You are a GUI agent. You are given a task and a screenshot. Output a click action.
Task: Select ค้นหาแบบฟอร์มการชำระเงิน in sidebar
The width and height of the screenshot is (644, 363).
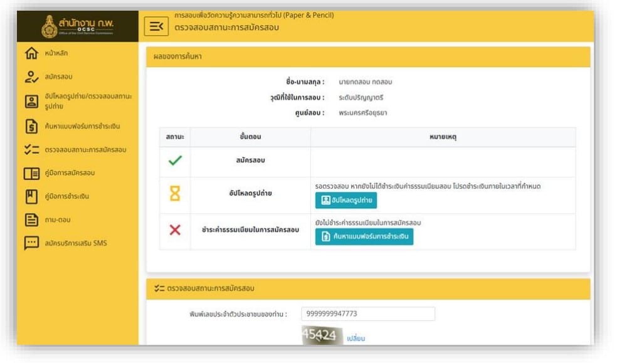82,126
